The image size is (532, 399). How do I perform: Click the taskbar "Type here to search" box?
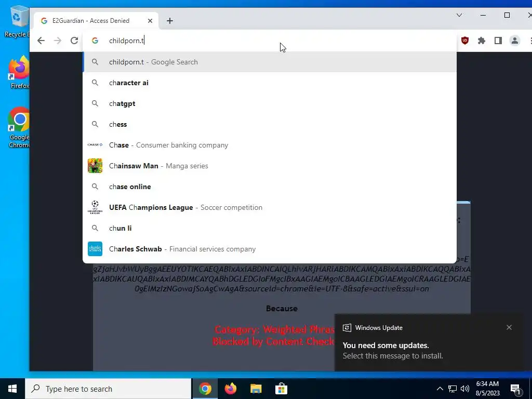tap(108, 389)
